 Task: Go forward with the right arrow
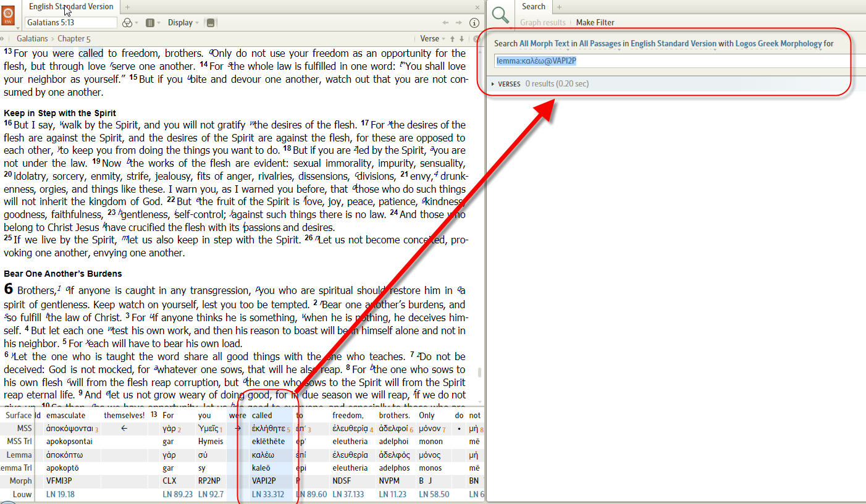(460, 23)
